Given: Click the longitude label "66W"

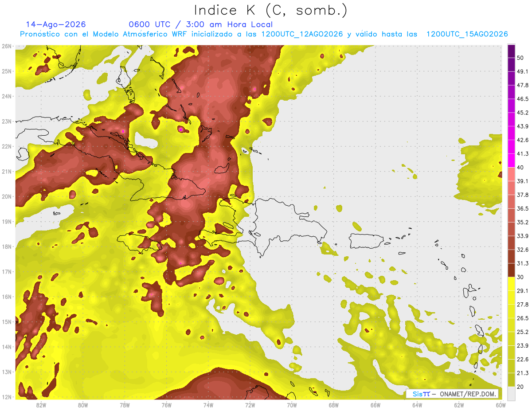Looking at the screenshot, I should [x=375, y=405].
